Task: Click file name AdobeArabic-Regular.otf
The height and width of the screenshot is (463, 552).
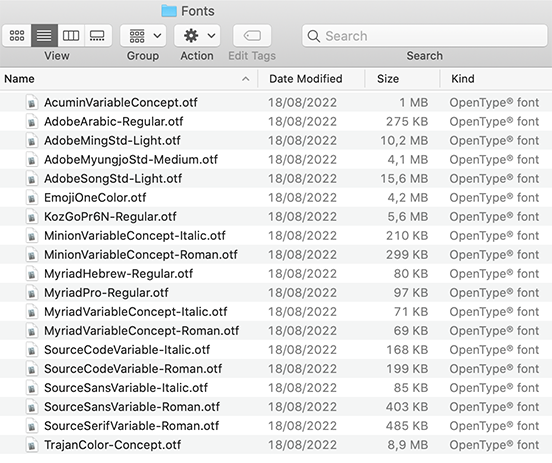Action: click(114, 121)
